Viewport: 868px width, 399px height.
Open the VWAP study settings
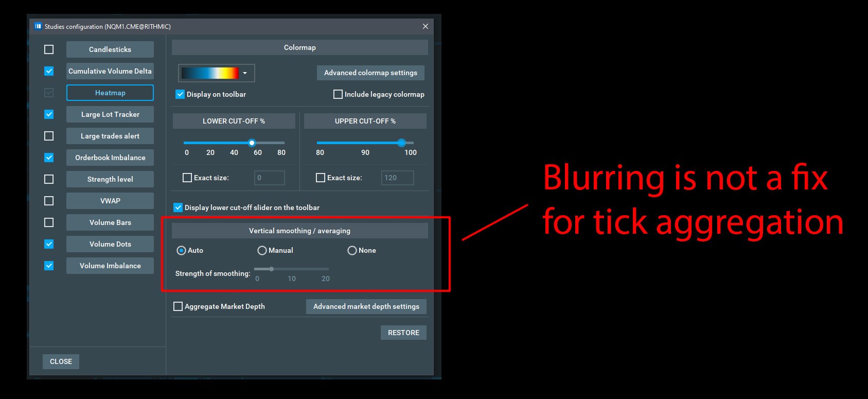tap(110, 201)
